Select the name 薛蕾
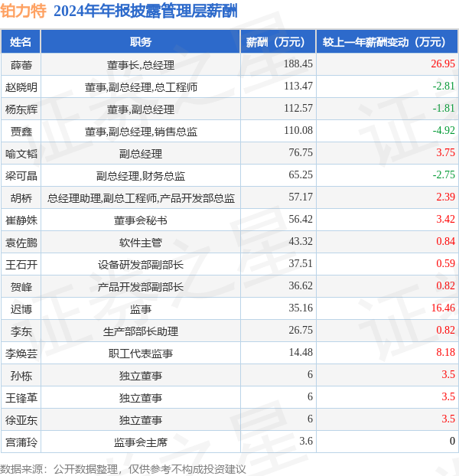The image size is (459, 476). pyautogui.click(x=21, y=65)
